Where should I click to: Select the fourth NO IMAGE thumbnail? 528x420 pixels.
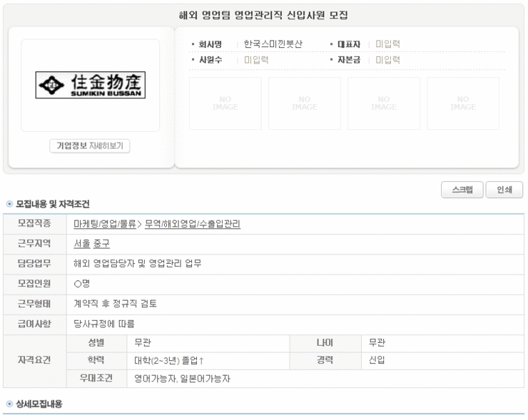pyautogui.click(x=462, y=103)
